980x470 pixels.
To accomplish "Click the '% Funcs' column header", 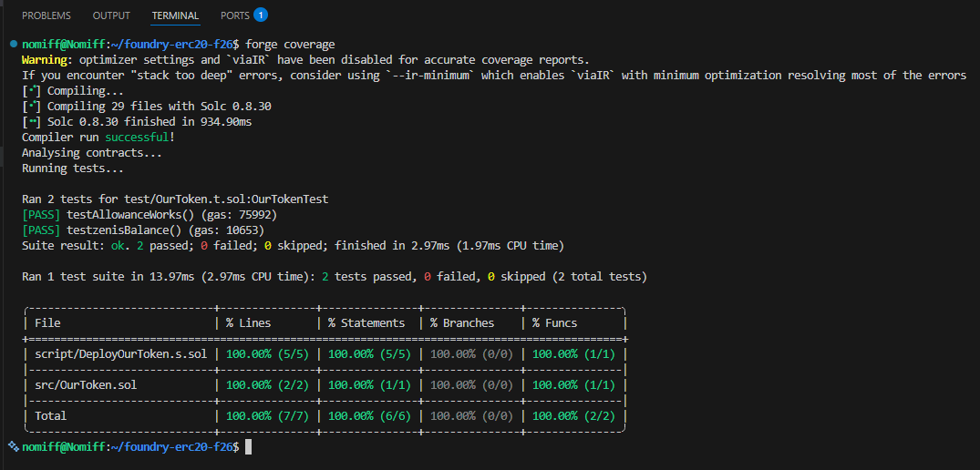I will (x=555, y=322).
